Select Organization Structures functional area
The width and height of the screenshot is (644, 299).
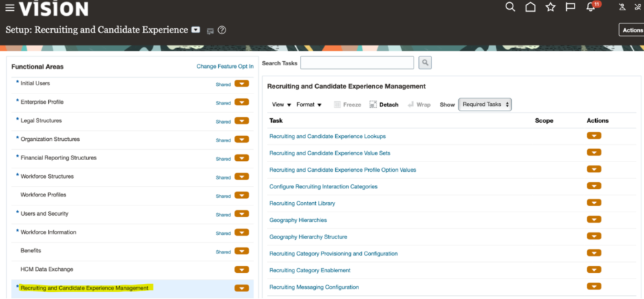click(50, 139)
